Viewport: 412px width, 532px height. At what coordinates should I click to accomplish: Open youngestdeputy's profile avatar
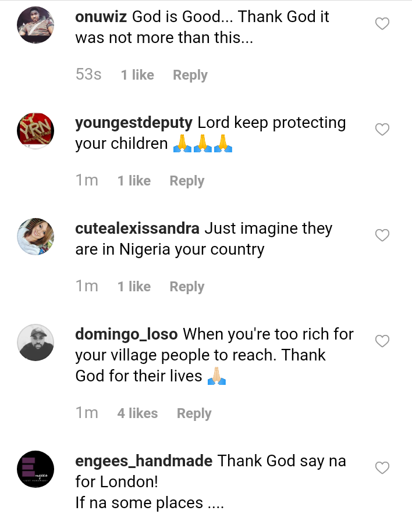pos(35,131)
